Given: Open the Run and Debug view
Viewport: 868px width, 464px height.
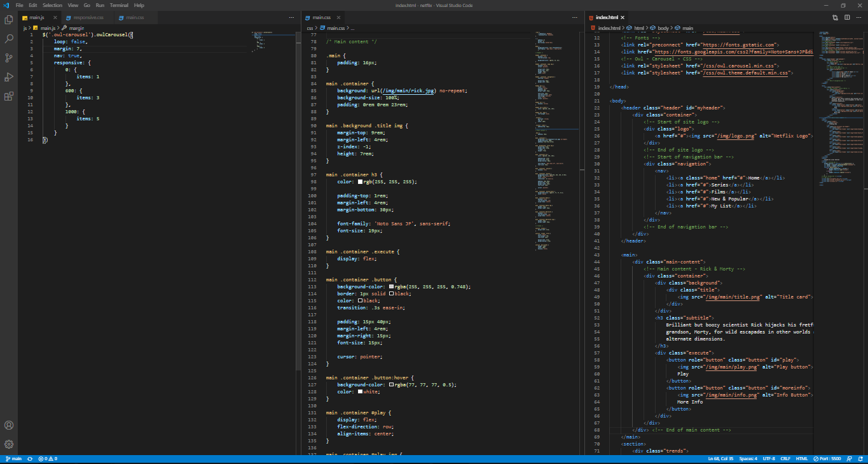Looking at the screenshot, I should tap(8, 76).
